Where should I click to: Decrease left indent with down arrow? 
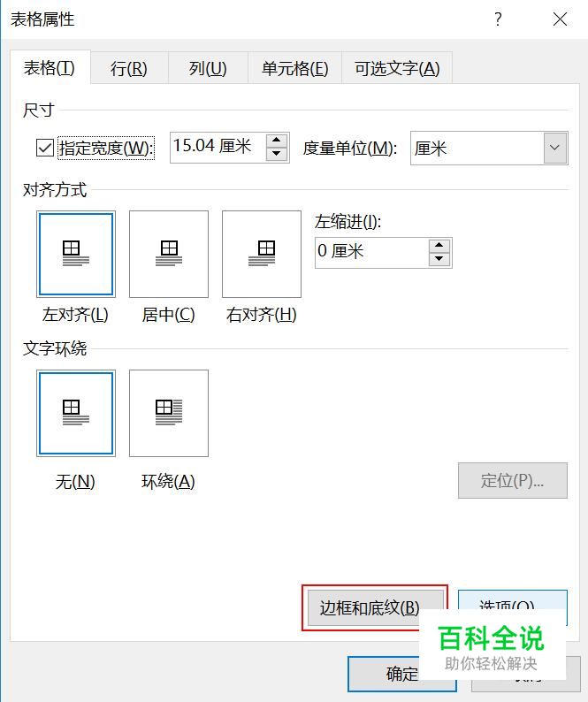tap(439, 259)
